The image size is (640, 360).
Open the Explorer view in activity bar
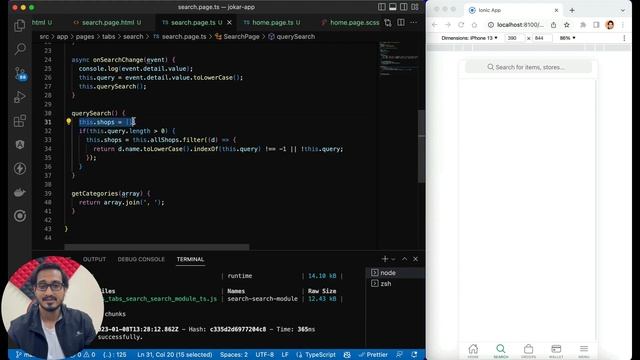20,25
